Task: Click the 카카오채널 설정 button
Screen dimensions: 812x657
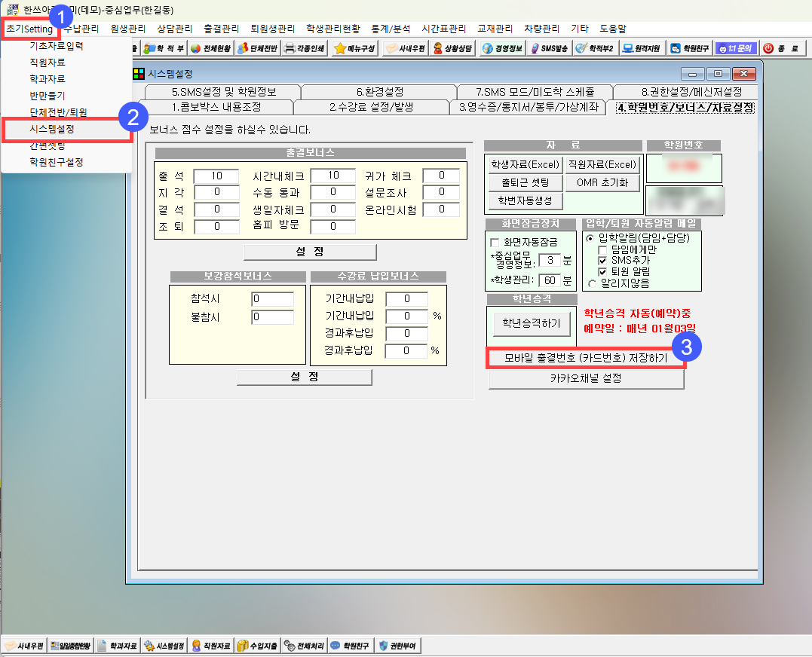Action: tap(585, 379)
